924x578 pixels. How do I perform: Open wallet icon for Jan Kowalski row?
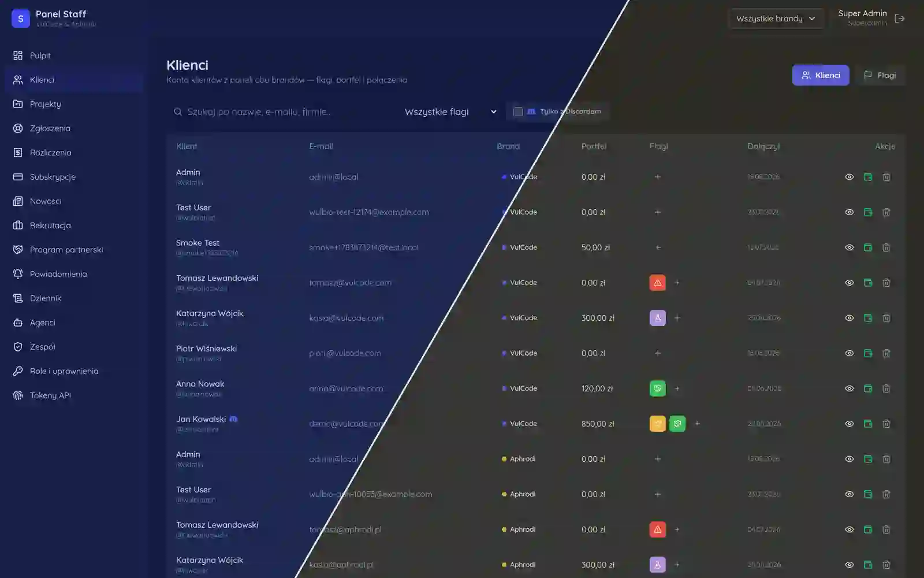[x=867, y=424]
